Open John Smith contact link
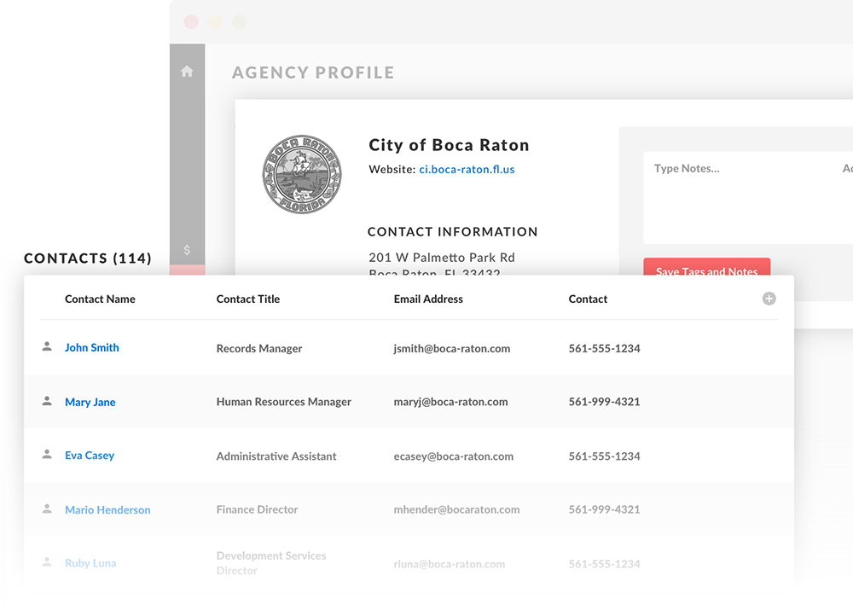This screenshot has height=616, width=853. (x=92, y=348)
